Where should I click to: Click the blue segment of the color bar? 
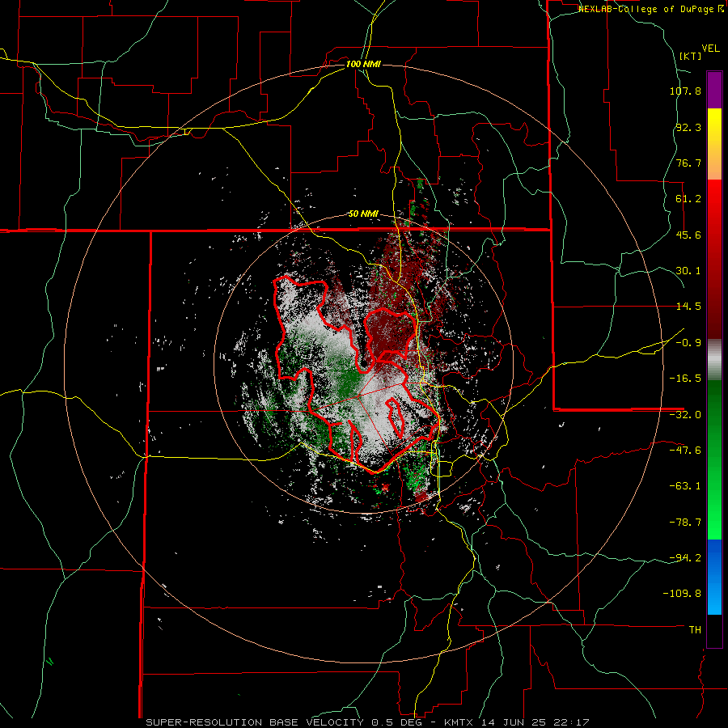coord(714,577)
